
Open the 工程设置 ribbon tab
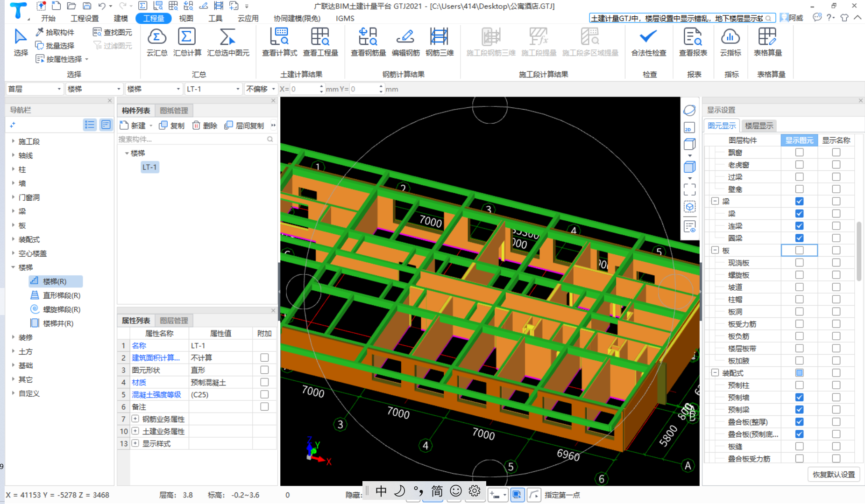pos(85,18)
